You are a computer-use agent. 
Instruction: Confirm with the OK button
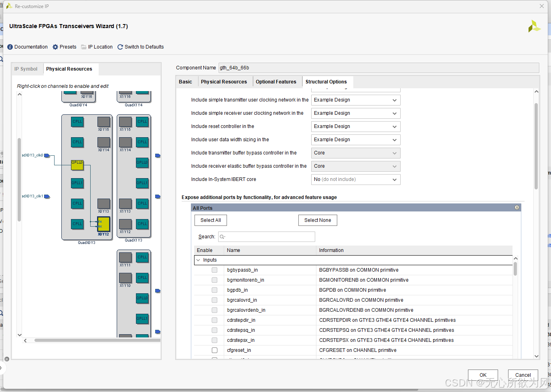click(x=483, y=375)
